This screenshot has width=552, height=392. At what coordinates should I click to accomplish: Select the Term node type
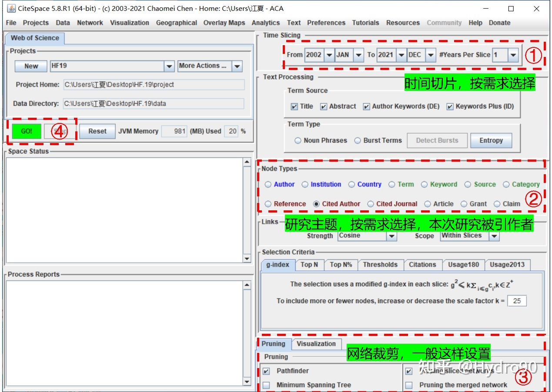pyautogui.click(x=392, y=184)
